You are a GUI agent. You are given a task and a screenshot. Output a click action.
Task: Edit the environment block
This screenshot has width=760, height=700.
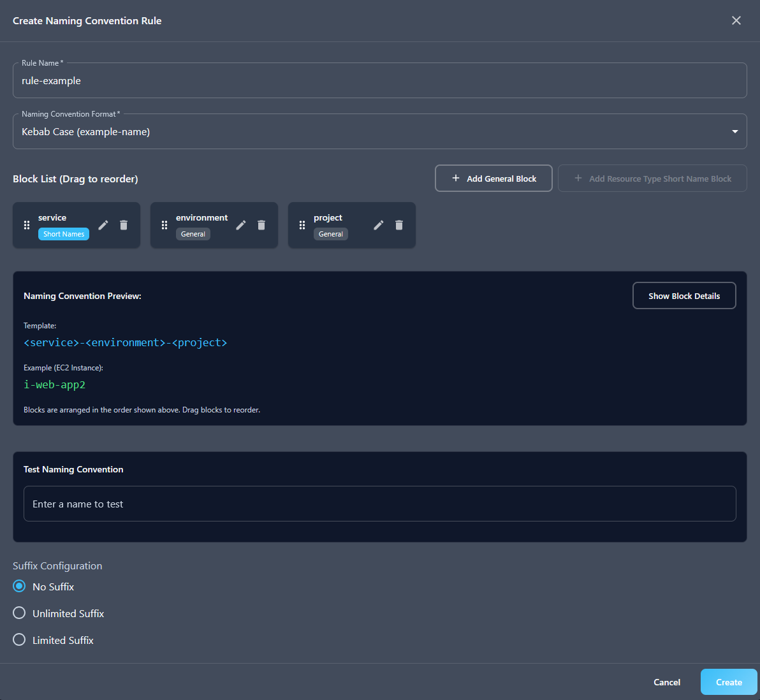click(x=241, y=225)
